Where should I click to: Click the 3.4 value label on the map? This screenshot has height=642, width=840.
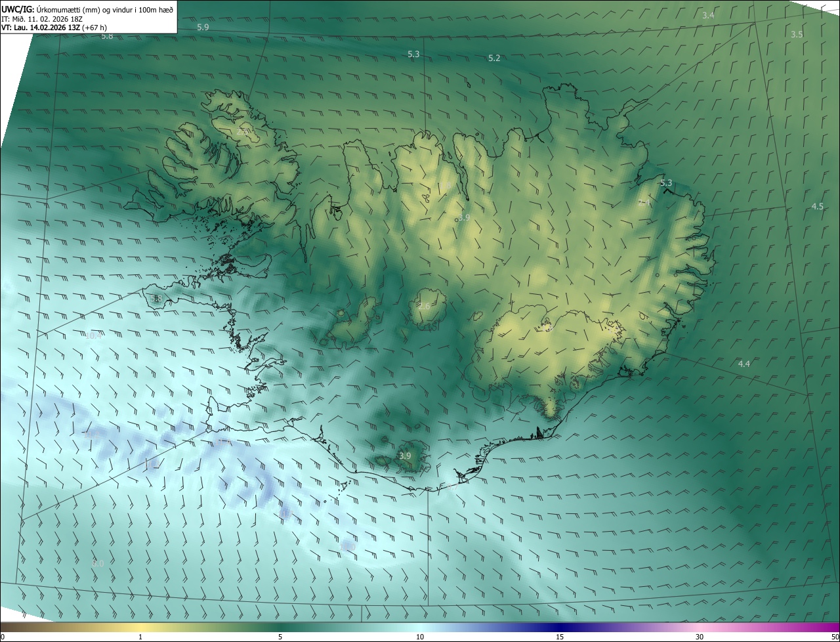click(x=708, y=15)
